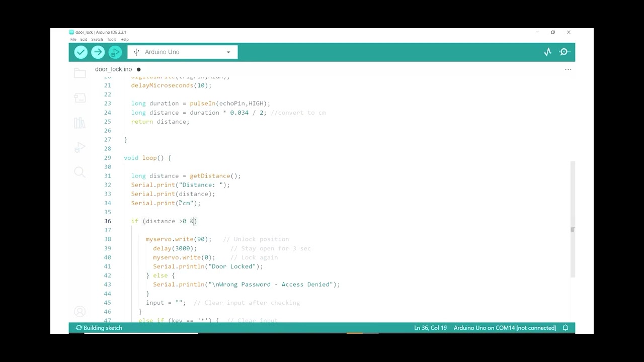Image resolution: width=644 pixels, height=362 pixels.
Task: Click the "delay(3000);" statement
Action: tap(175, 248)
